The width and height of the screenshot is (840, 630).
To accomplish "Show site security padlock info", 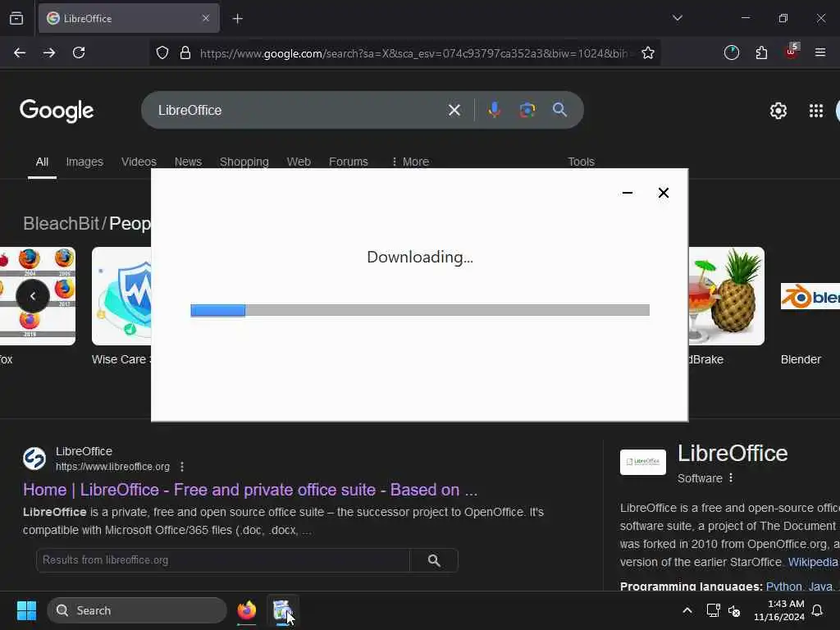I will click(185, 52).
